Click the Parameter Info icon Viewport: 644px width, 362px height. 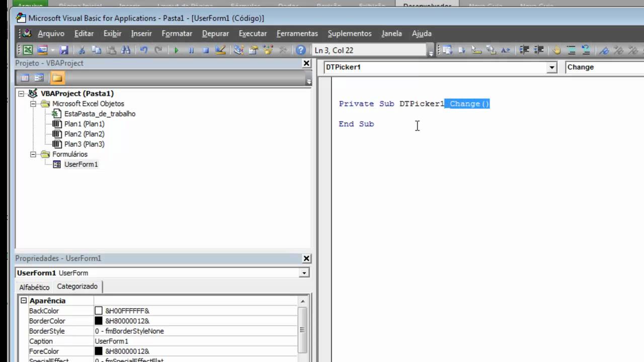coord(491,50)
